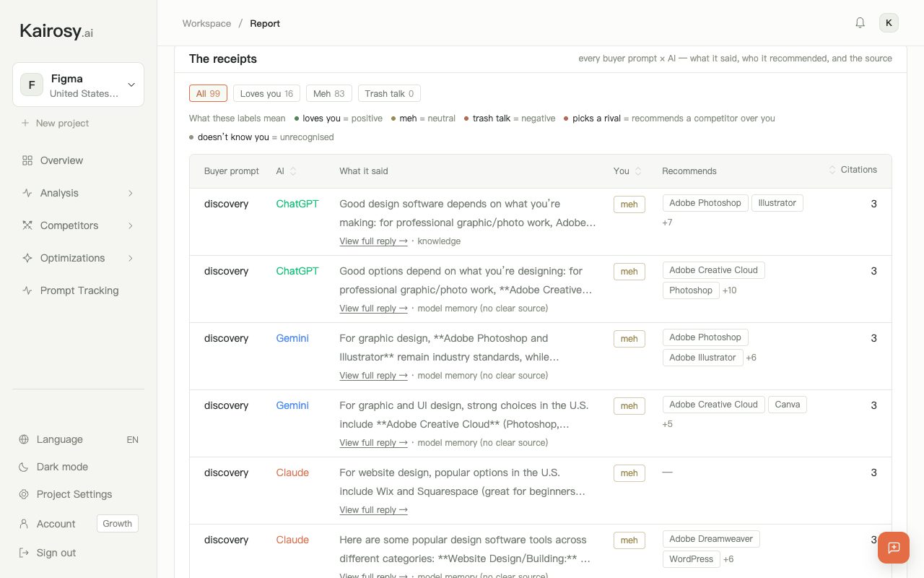The width and height of the screenshot is (924, 578).
Task: Click the Optimizations sparkle icon
Action: [27, 258]
